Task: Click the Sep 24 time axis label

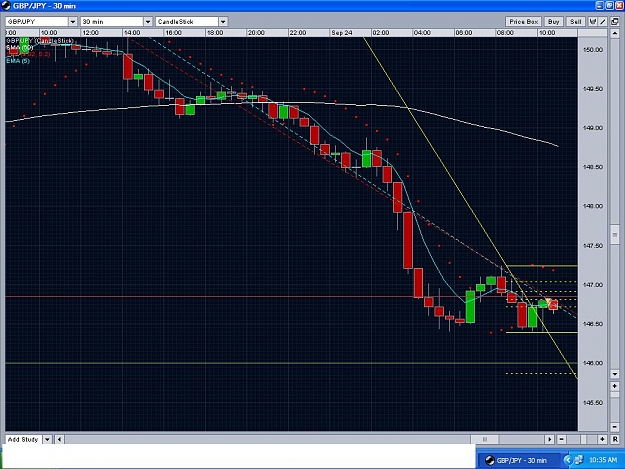Action: click(x=342, y=33)
